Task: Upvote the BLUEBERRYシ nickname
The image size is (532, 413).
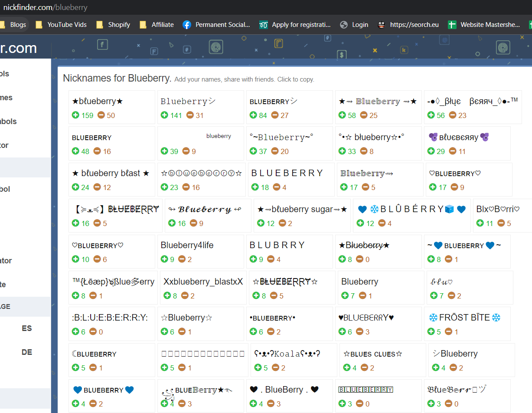Action: [x=253, y=115]
